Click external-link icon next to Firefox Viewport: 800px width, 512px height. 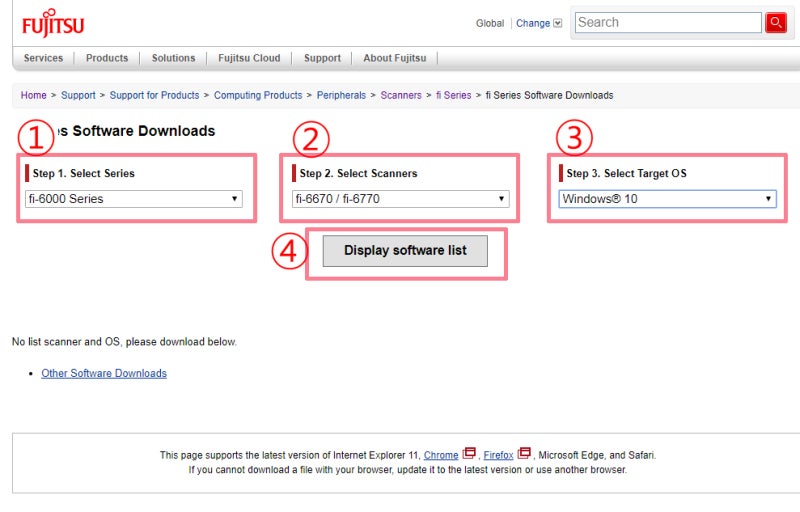point(524,455)
